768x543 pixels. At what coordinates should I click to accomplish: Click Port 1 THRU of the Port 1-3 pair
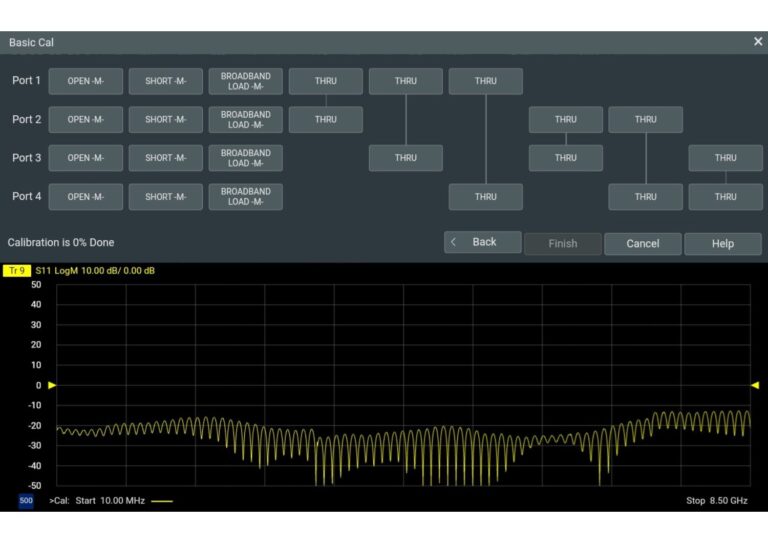click(406, 81)
